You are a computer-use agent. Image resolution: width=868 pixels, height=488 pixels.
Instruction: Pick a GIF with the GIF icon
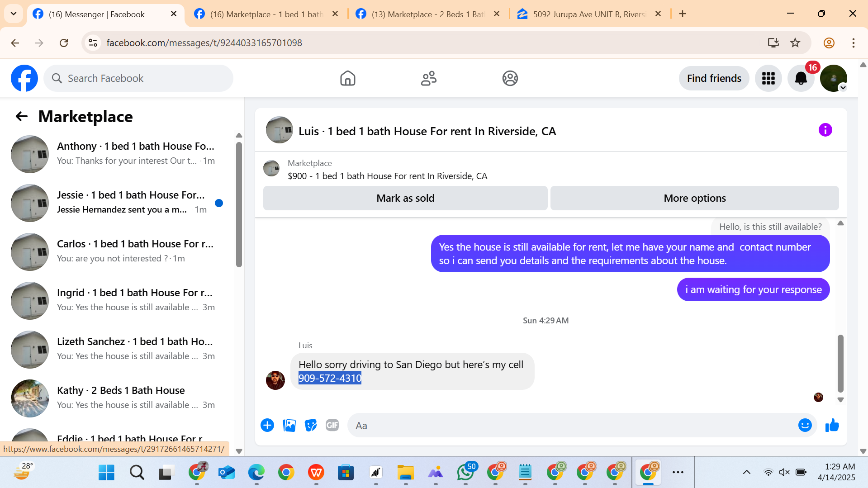(x=332, y=425)
